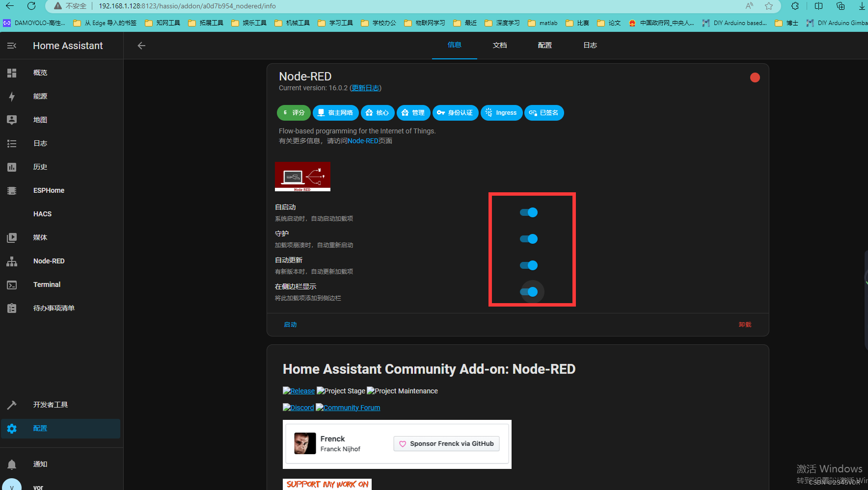Screen dimensions: 868x490
Task: Open the 深度学习 bookmark folder
Action: (502, 23)
